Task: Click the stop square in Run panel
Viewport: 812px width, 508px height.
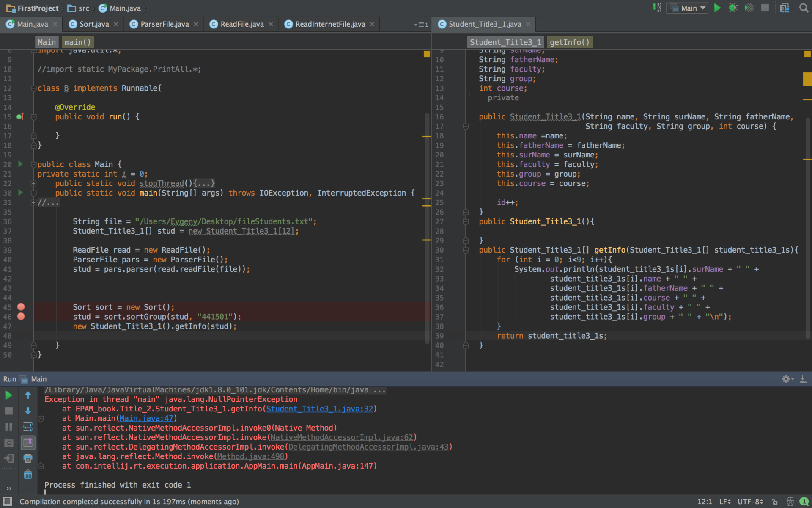Action: [8, 411]
